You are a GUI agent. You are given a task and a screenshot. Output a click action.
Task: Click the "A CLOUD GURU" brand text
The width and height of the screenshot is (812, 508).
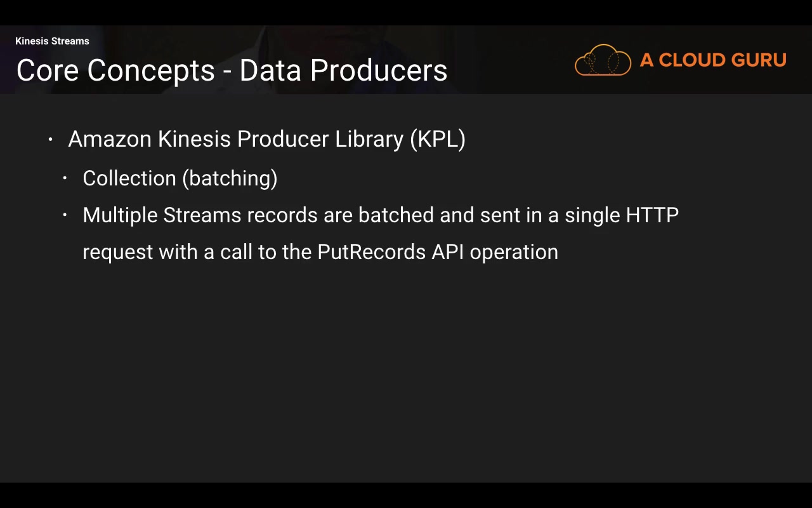pos(713,60)
